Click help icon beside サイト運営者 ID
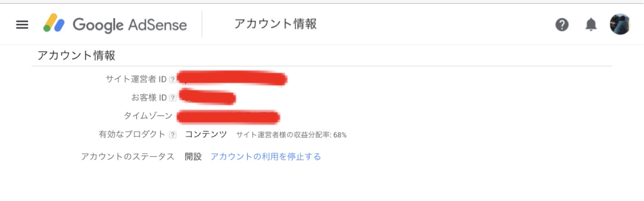This screenshot has width=644, height=201. 173,79
